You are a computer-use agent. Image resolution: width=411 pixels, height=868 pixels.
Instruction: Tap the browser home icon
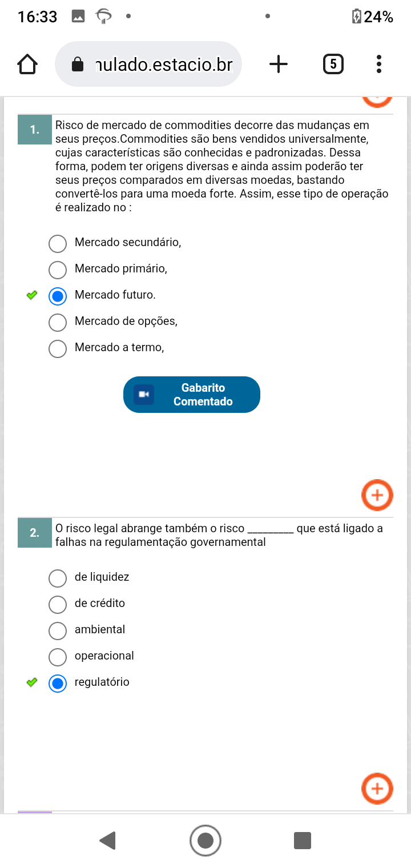tap(27, 64)
